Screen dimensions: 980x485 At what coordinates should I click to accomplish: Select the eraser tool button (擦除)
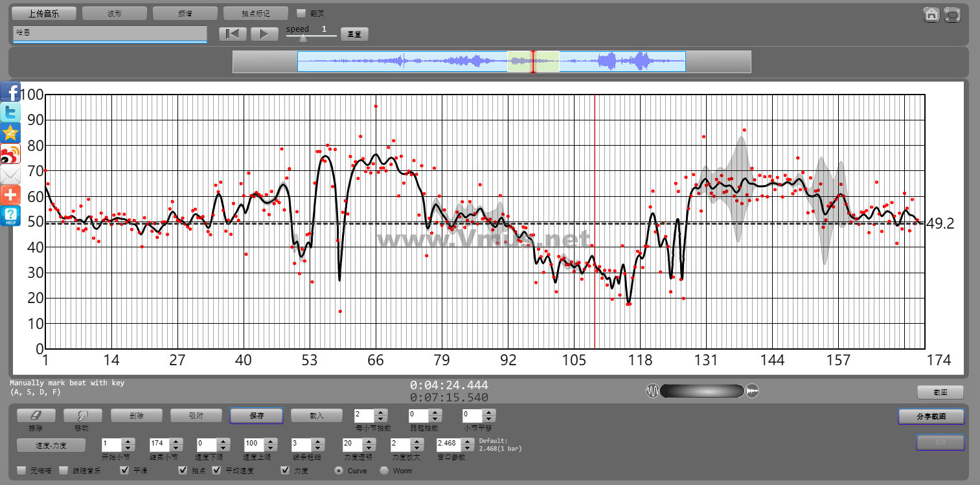tap(36, 416)
